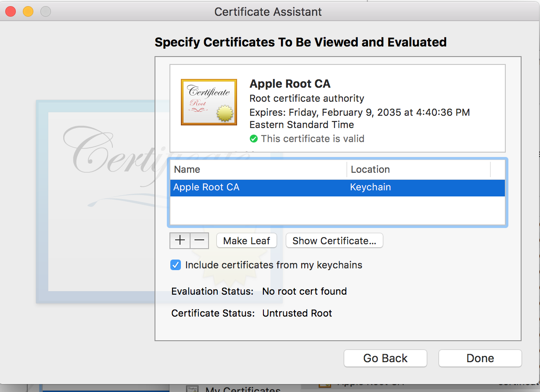Viewport: 540px width, 392px height.
Task: Click the plus button to add certificate
Action: click(180, 240)
